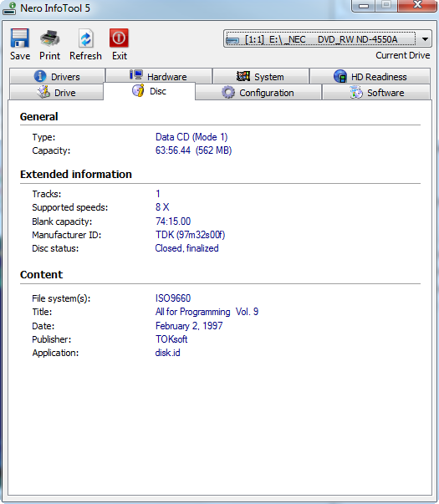Click the Software tab icon
The height and width of the screenshot is (504, 439).
tap(356, 92)
